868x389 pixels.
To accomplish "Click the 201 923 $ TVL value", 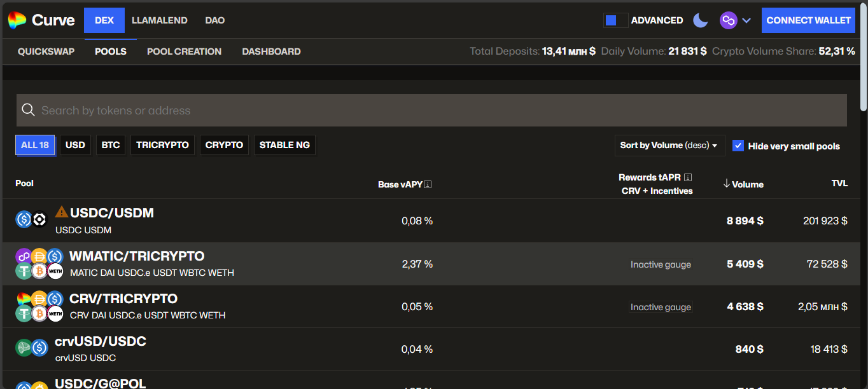I will (x=825, y=221).
